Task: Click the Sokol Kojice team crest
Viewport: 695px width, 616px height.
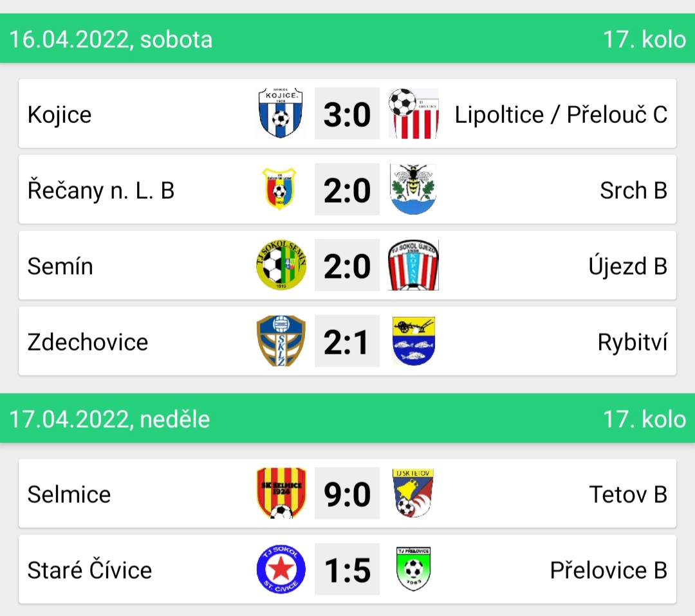Action: click(281, 113)
